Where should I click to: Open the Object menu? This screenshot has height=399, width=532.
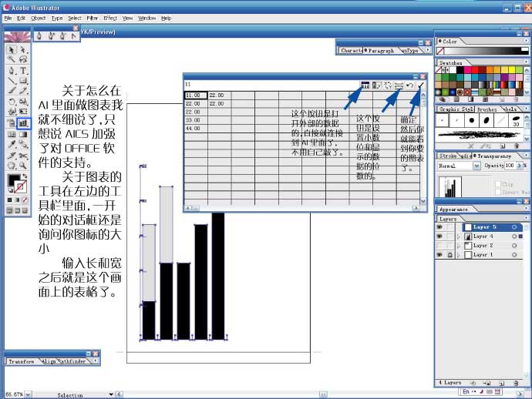point(39,18)
